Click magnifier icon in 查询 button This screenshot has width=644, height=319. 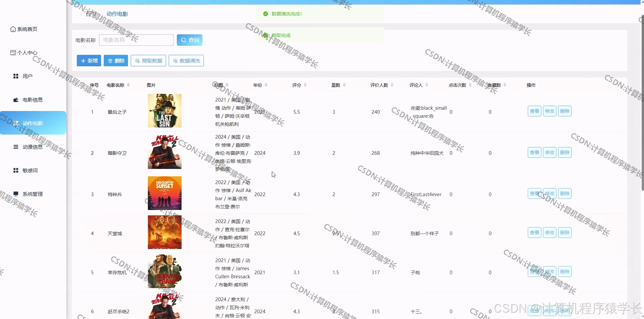[x=184, y=40]
